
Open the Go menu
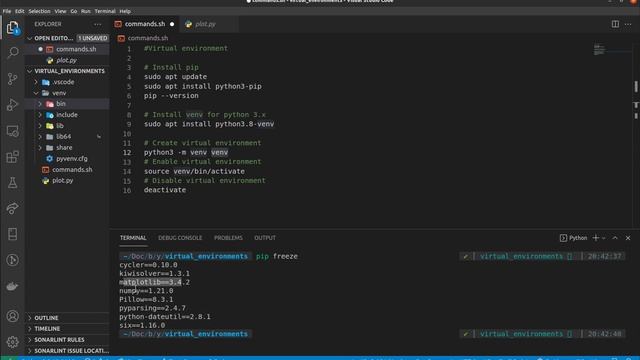click(74, 11)
